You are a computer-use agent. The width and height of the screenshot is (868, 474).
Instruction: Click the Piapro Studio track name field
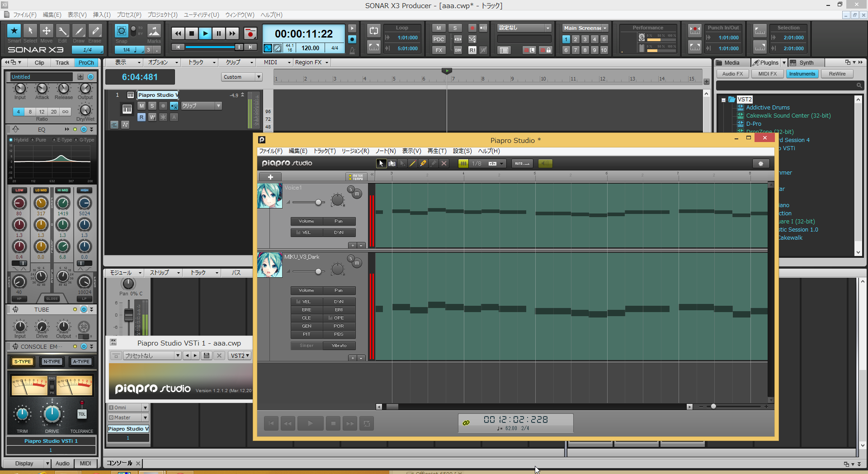(x=158, y=95)
